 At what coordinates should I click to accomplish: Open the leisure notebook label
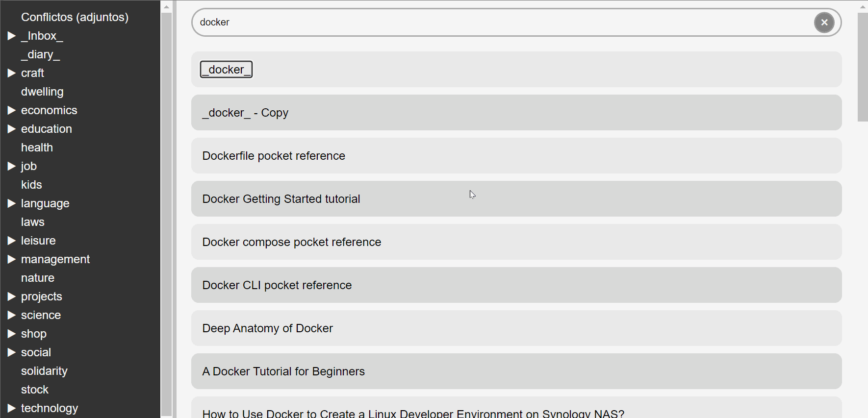[x=38, y=241]
